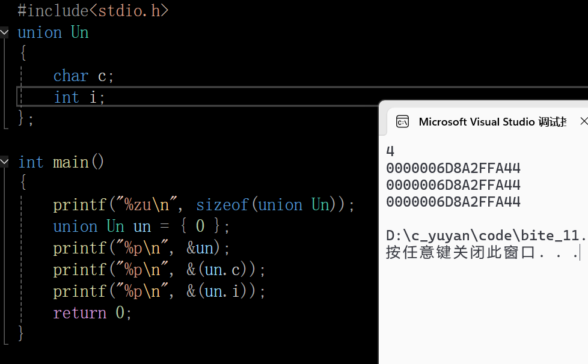Collapse the int main() function block

coord(4,162)
